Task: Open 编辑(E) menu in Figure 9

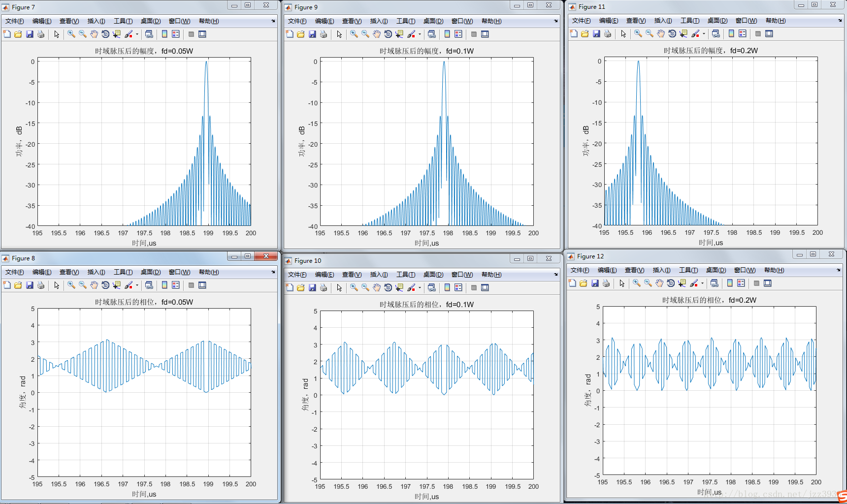Action: pyautogui.click(x=325, y=21)
